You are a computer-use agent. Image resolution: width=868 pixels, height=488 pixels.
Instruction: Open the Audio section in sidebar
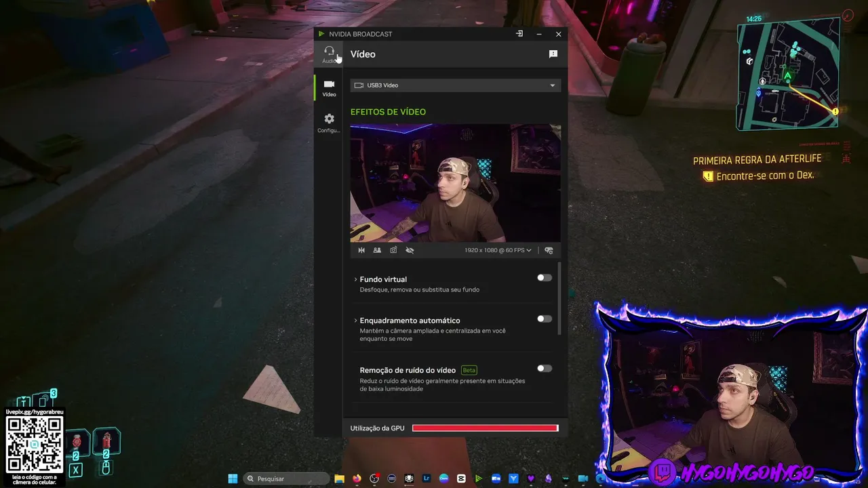pos(329,54)
